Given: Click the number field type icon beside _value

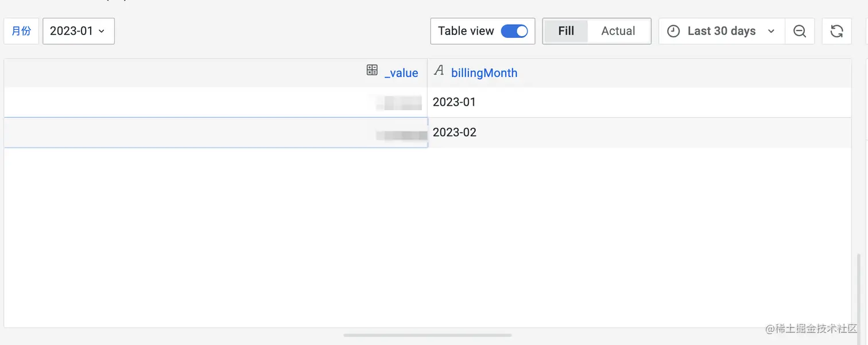Looking at the screenshot, I should pyautogui.click(x=372, y=71).
